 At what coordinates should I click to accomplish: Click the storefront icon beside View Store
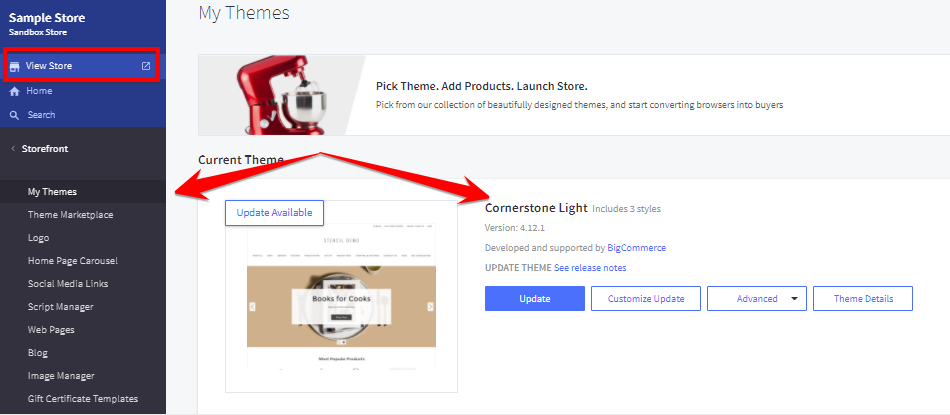pos(15,66)
